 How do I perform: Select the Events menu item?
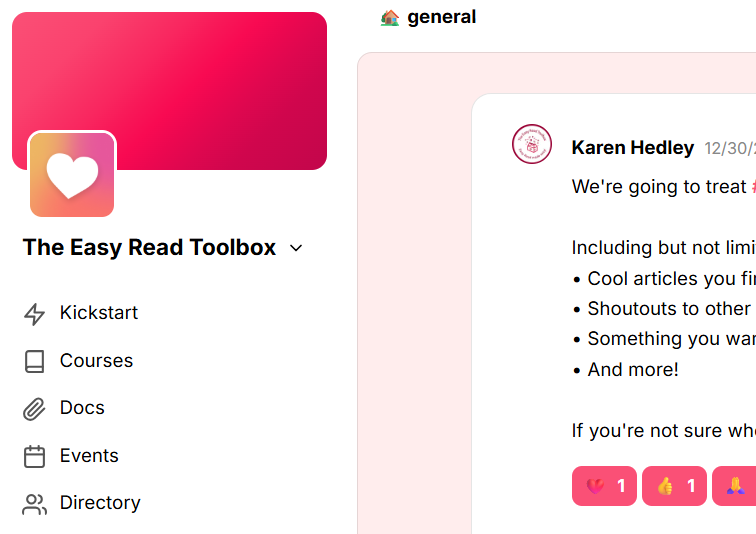click(x=89, y=456)
